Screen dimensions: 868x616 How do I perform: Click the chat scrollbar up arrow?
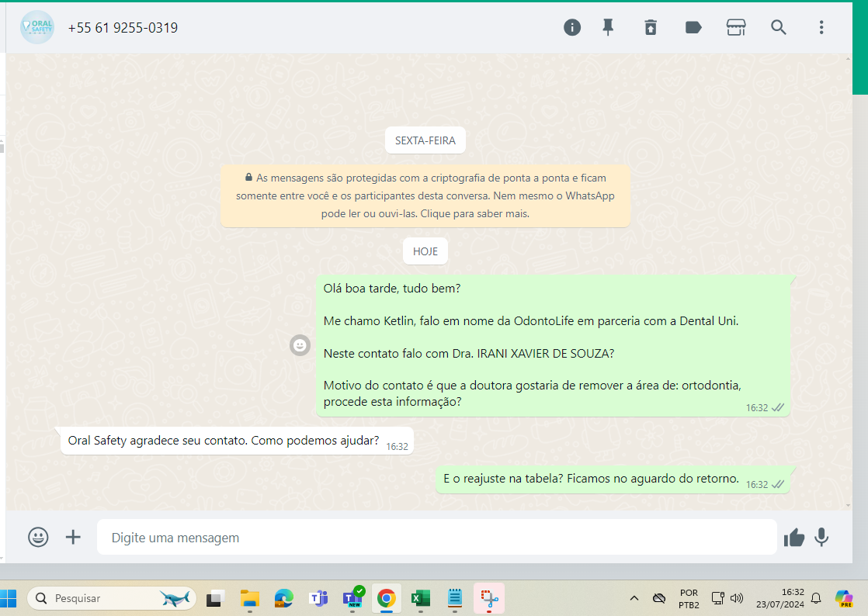point(849,57)
